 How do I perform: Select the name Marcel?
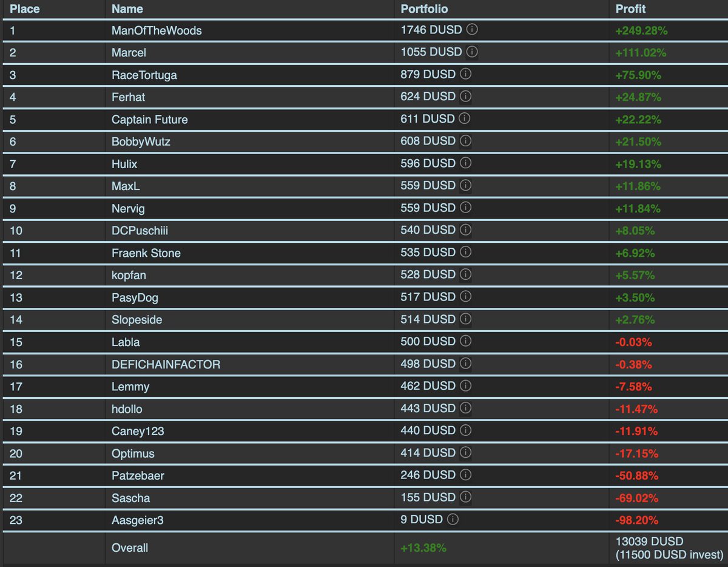coord(129,53)
